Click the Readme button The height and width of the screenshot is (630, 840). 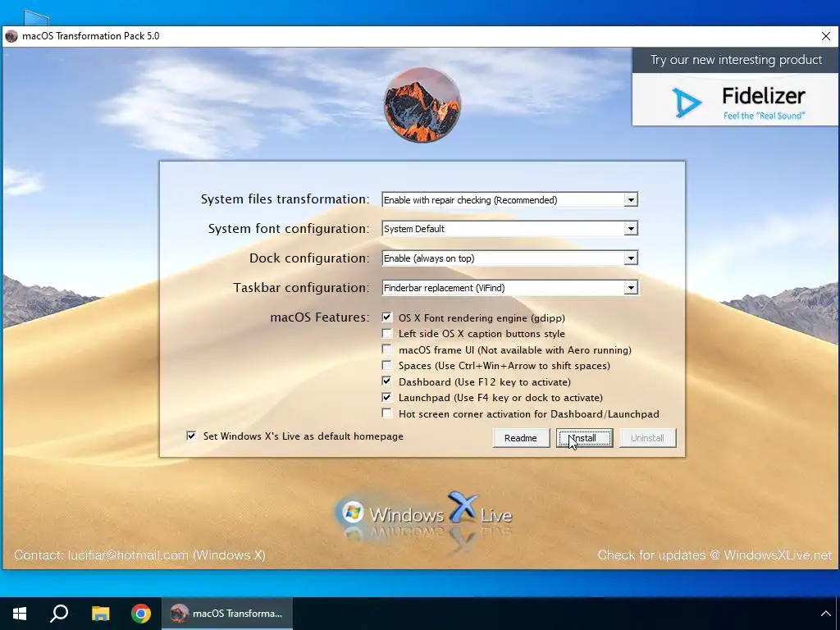click(x=521, y=438)
